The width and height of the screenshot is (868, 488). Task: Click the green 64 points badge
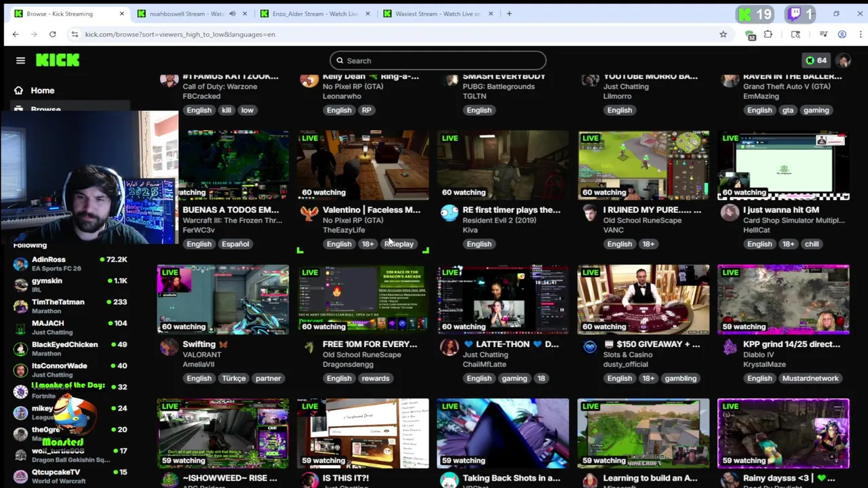[816, 60]
